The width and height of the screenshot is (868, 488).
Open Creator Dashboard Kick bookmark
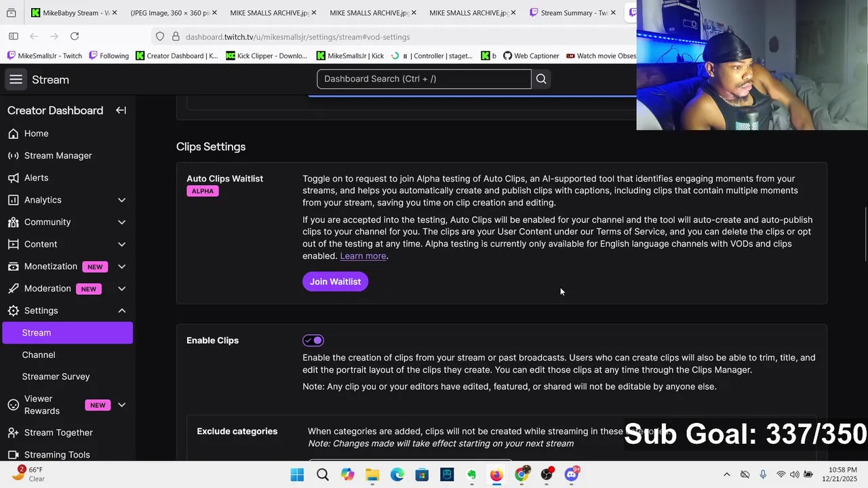(177, 56)
